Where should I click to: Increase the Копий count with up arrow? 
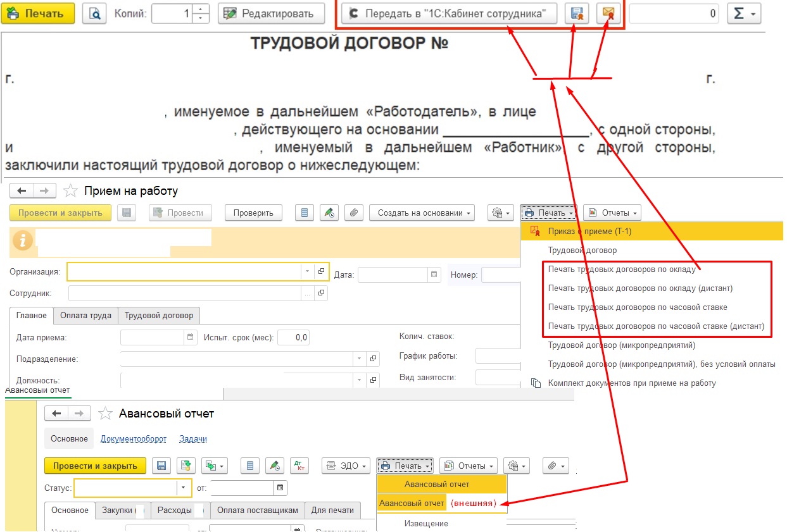[201, 9]
